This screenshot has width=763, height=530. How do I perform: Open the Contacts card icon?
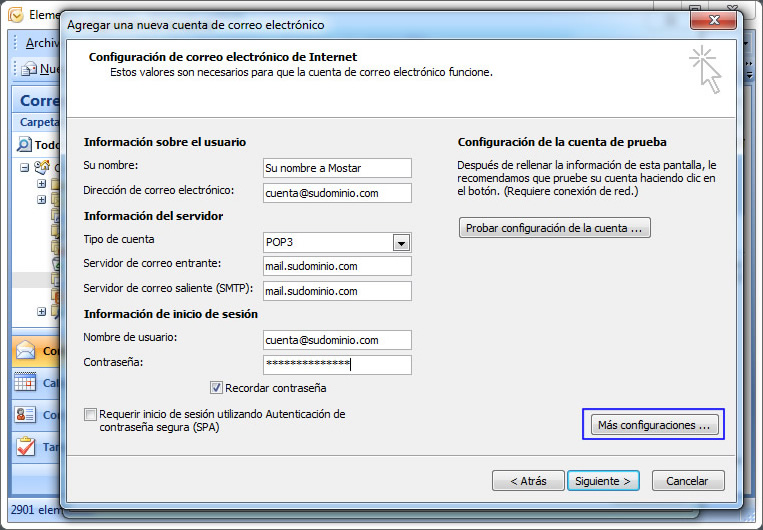(25, 414)
